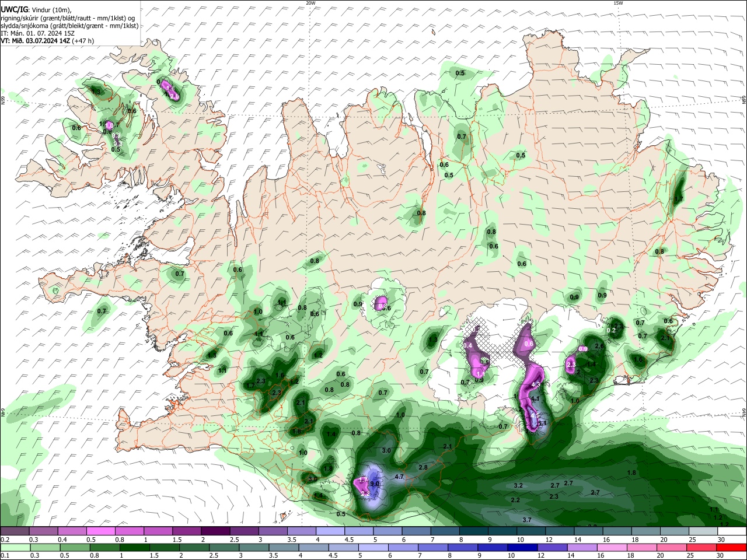Click the 'rigning/skúrir' legend description line
The width and height of the screenshot is (747, 560).
(68, 18)
